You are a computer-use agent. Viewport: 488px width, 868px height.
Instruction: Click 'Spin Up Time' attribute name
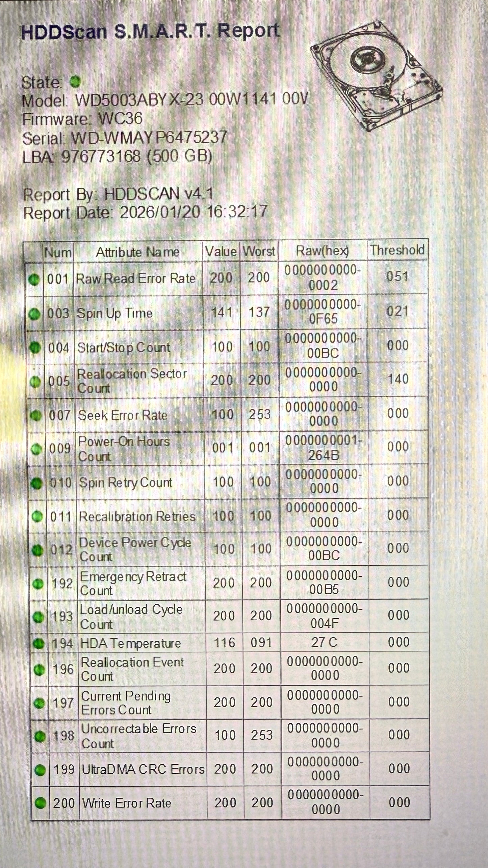(115, 314)
